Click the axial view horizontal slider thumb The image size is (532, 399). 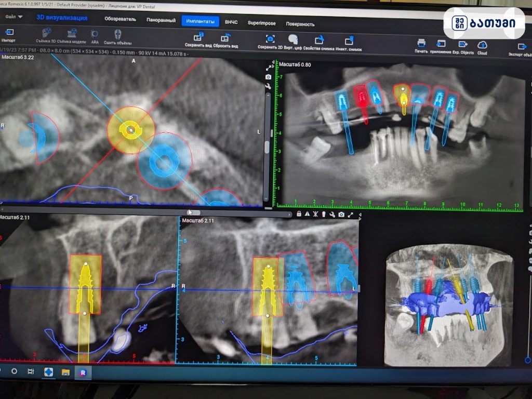click(x=194, y=212)
